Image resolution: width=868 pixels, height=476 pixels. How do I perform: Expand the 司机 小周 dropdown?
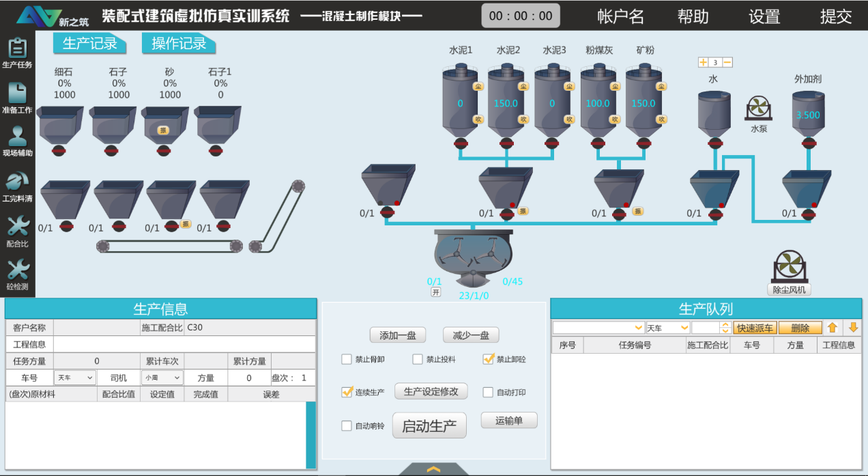(x=163, y=378)
